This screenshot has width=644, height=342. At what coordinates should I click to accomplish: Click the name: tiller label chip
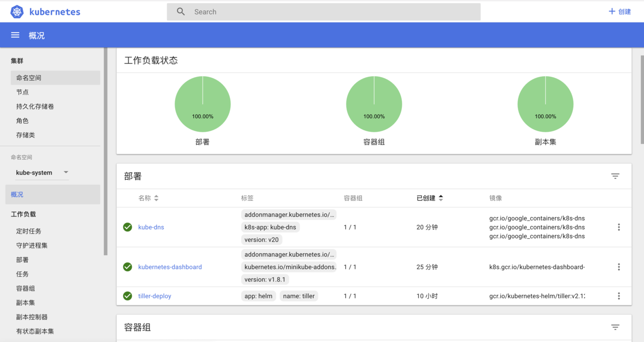(x=299, y=296)
